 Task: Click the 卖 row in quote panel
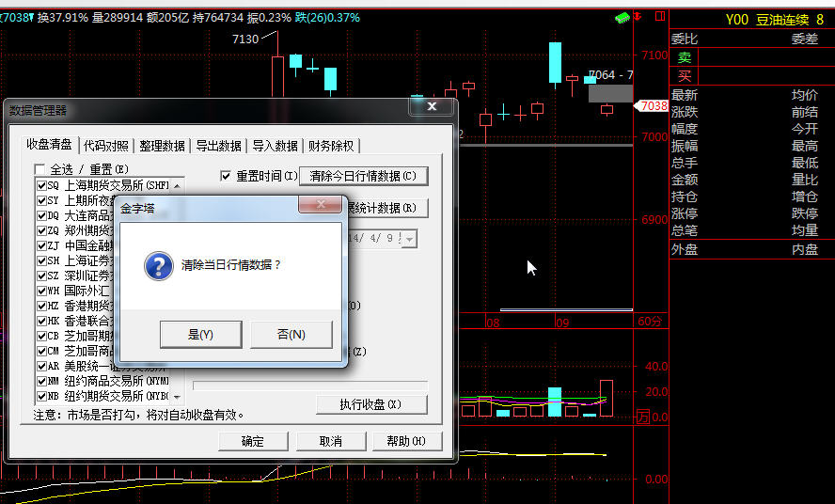751,57
